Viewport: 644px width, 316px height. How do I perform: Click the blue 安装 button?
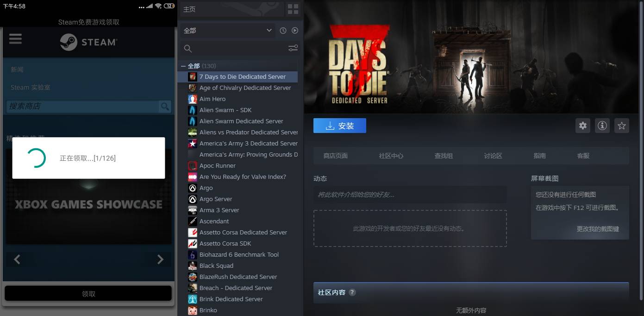coord(339,125)
